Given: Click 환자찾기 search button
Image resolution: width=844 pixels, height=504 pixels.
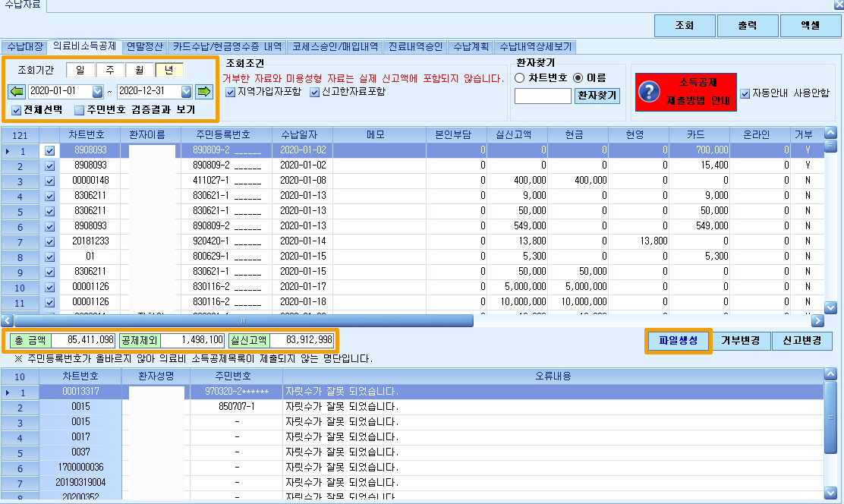Looking at the screenshot, I should pos(597,96).
